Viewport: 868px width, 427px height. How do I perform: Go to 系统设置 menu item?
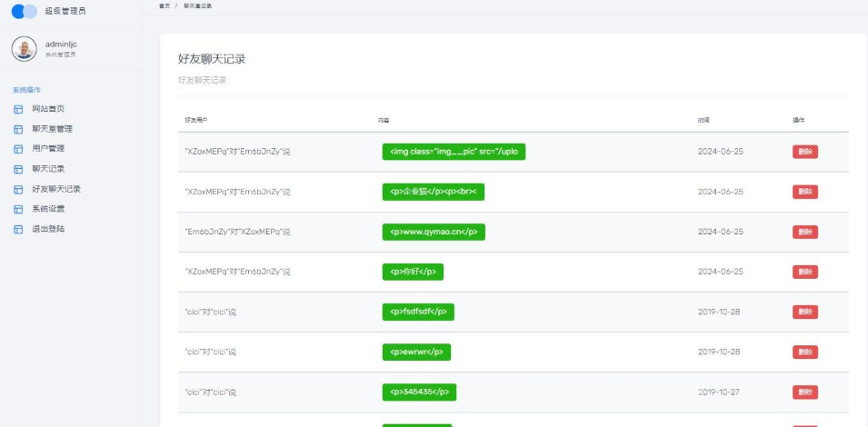pyautogui.click(x=48, y=209)
